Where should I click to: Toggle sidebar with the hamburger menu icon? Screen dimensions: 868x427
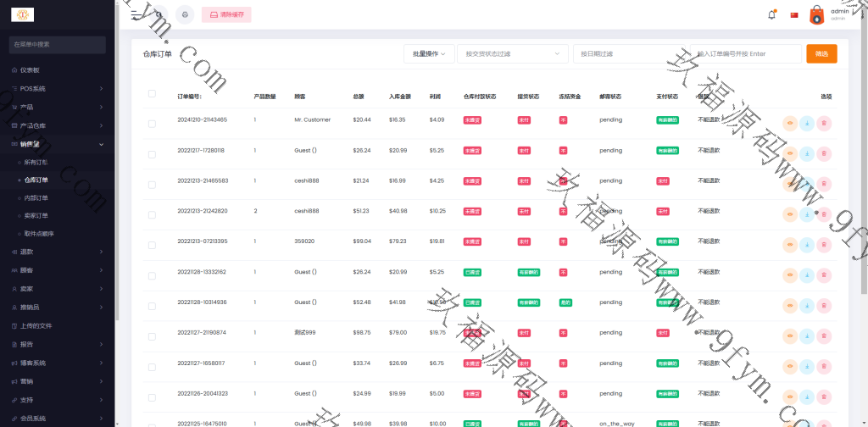[x=136, y=14]
